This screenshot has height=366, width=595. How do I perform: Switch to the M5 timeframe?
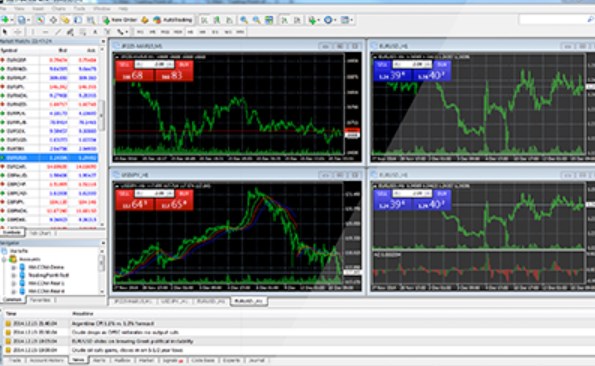pos(152,32)
